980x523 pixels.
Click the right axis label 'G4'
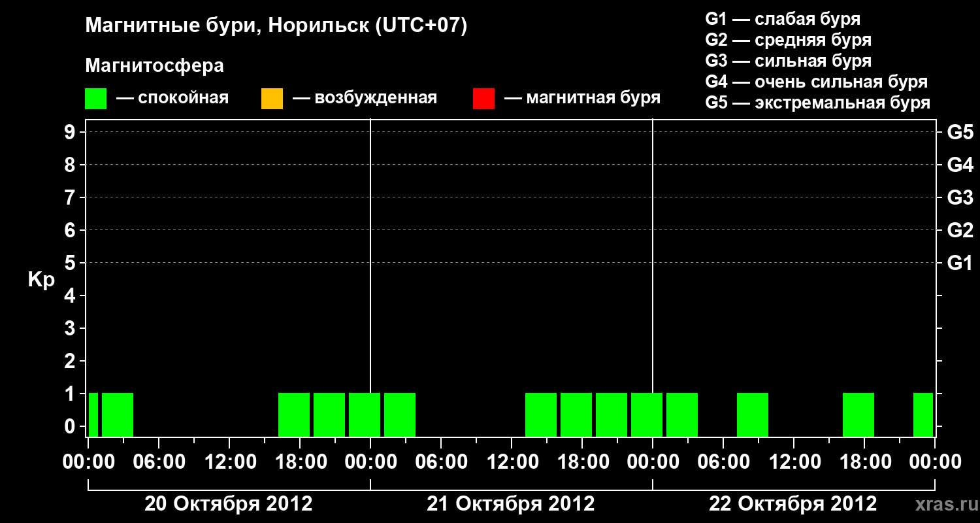(960, 165)
